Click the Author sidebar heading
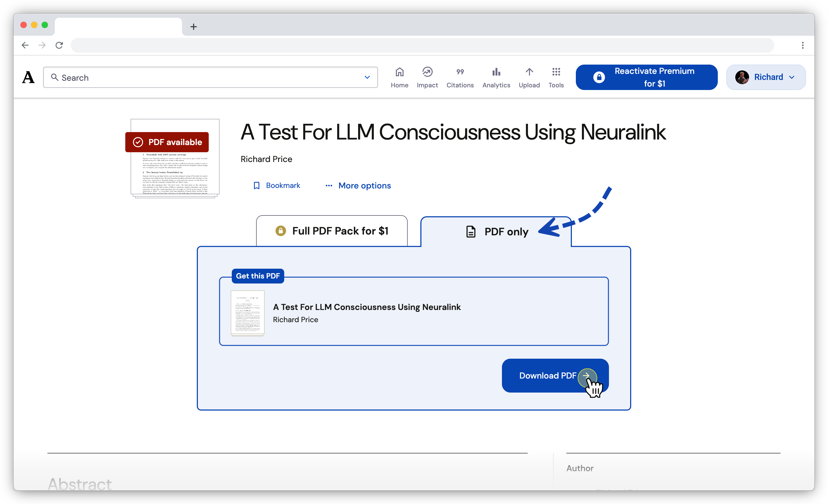Screen dimensions: 828x504 [580, 468]
